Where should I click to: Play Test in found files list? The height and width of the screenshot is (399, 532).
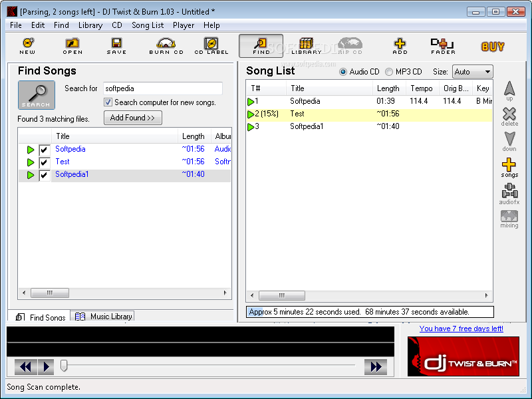(31, 162)
